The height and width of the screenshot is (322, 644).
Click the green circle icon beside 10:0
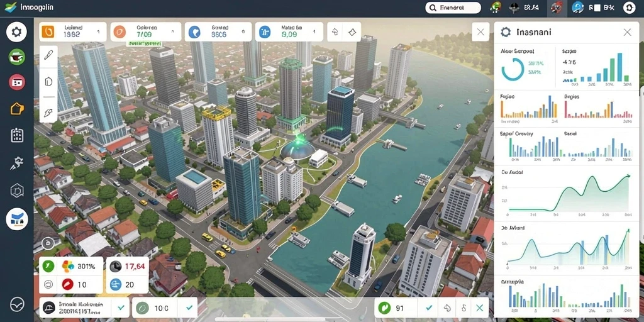click(x=143, y=308)
